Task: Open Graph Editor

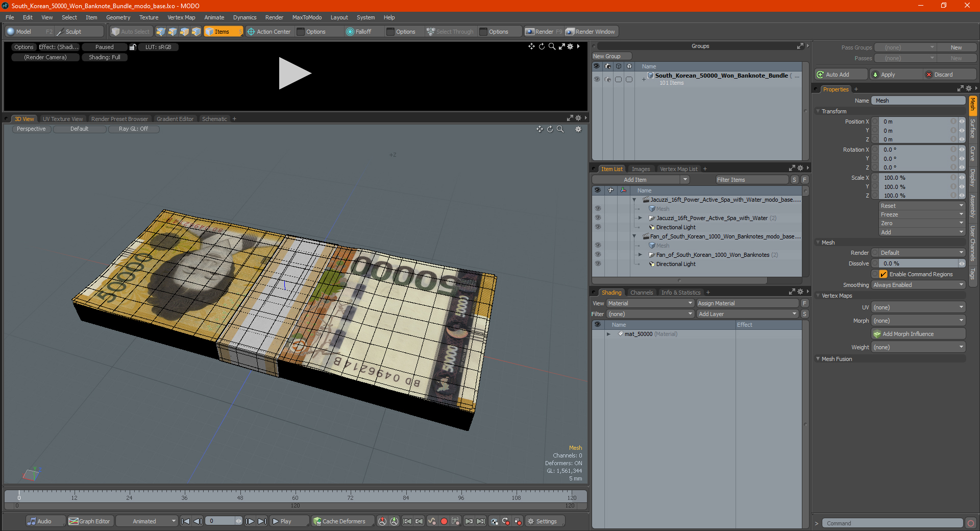Action: pos(90,521)
